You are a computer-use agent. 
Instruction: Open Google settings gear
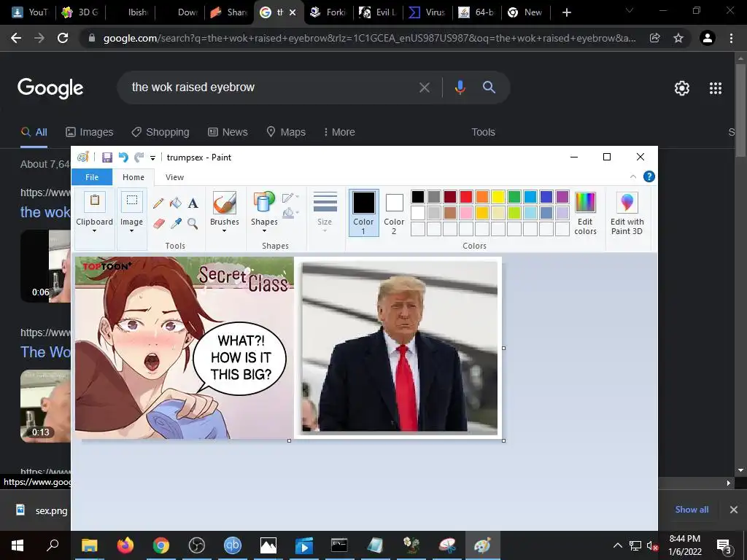click(x=682, y=88)
